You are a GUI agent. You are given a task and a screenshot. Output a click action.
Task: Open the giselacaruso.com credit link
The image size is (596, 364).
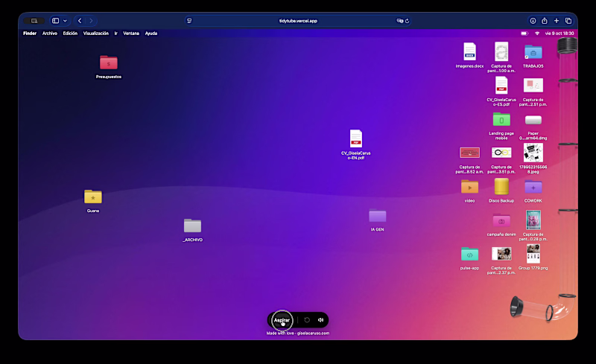click(x=313, y=333)
